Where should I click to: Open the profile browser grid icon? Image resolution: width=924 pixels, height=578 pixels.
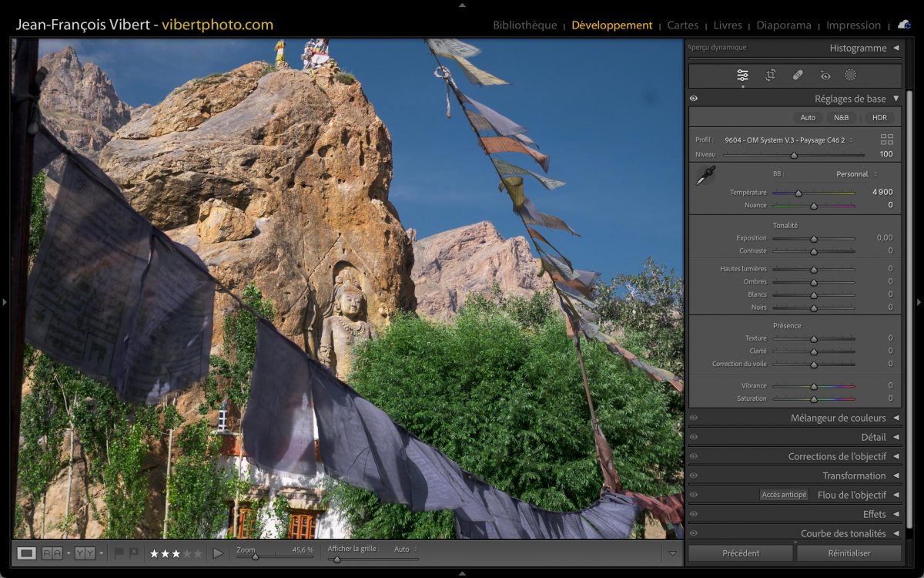coord(887,139)
